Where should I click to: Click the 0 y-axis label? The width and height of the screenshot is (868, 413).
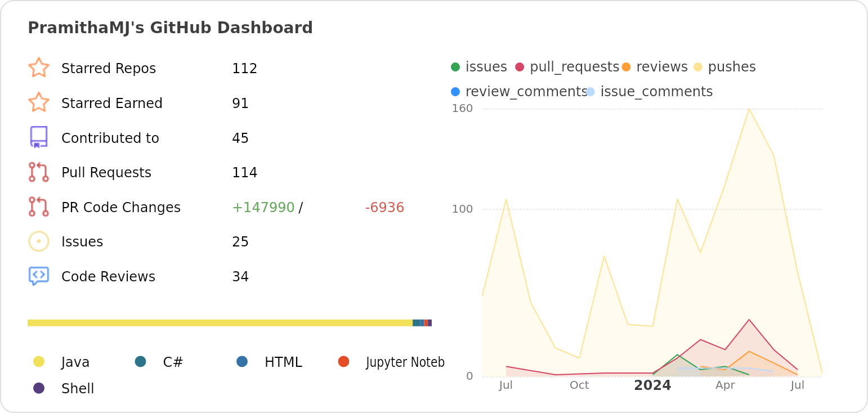[x=469, y=376]
